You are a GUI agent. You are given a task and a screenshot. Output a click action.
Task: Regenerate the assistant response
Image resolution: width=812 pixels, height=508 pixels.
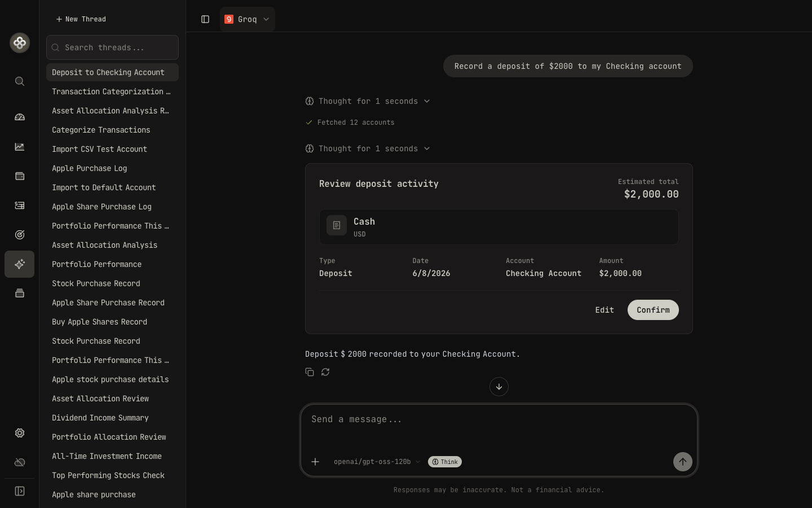[325, 372]
